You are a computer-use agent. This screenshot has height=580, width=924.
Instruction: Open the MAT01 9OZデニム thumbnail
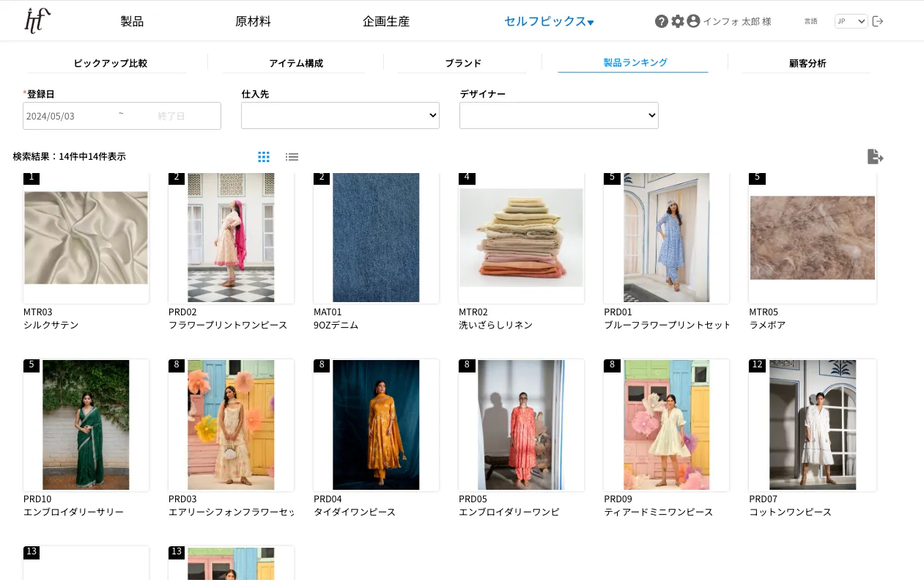[x=376, y=238]
